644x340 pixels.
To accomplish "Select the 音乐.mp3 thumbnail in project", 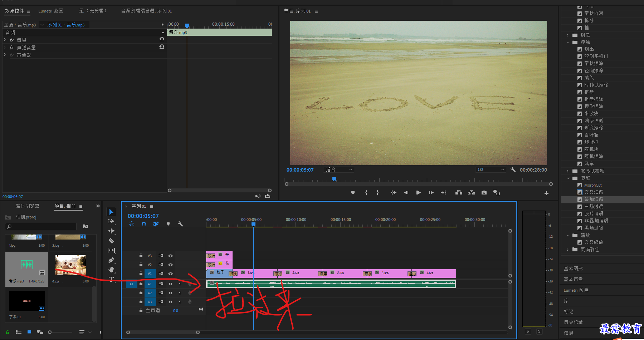I will (x=27, y=264).
